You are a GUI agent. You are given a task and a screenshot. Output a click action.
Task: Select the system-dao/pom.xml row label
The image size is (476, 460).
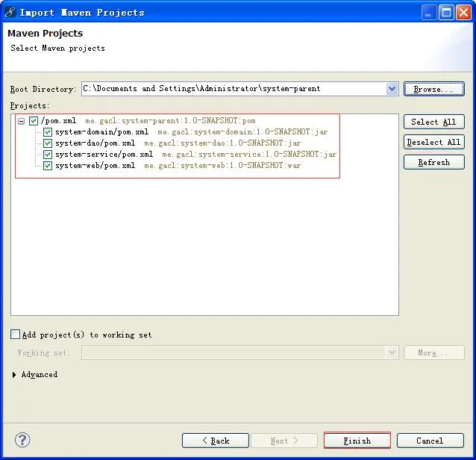95,143
